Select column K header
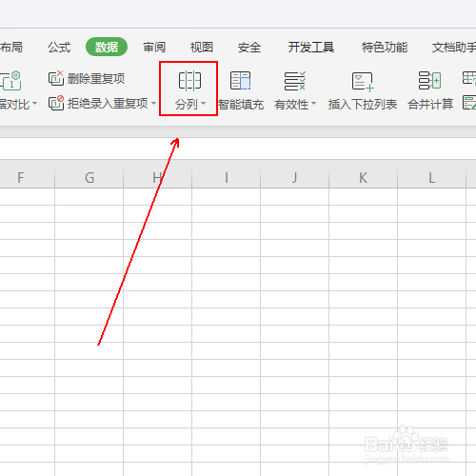Viewport: 476px width, 476px height. pyautogui.click(x=364, y=178)
